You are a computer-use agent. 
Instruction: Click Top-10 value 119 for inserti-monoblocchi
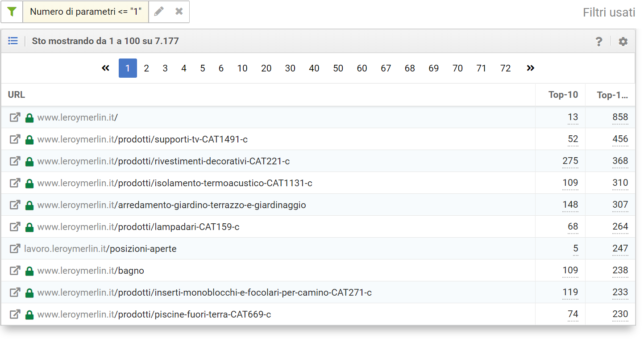pyautogui.click(x=570, y=292)
